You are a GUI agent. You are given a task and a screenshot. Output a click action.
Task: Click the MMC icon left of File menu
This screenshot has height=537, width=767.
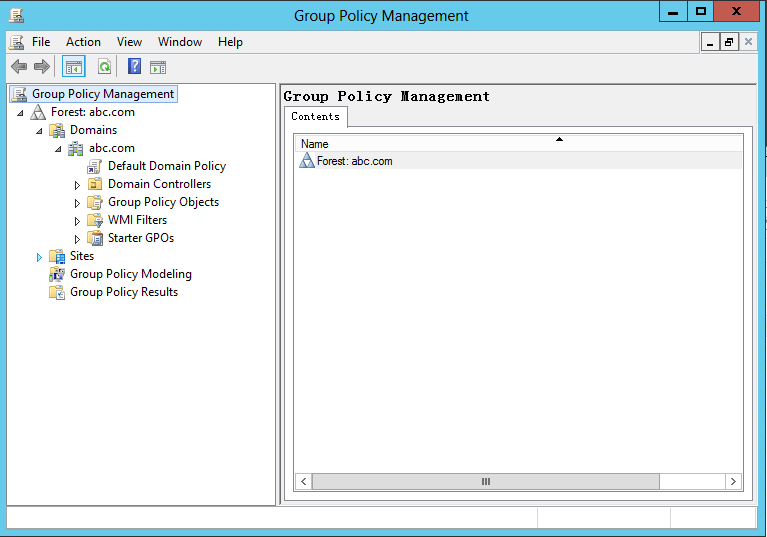pos(17,43)
